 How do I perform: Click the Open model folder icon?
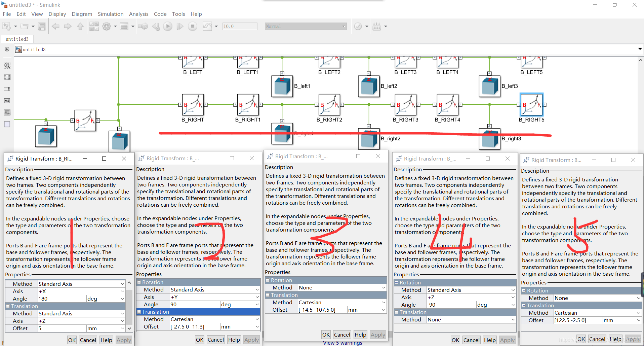pyautogui.click(x=24, y=26)
